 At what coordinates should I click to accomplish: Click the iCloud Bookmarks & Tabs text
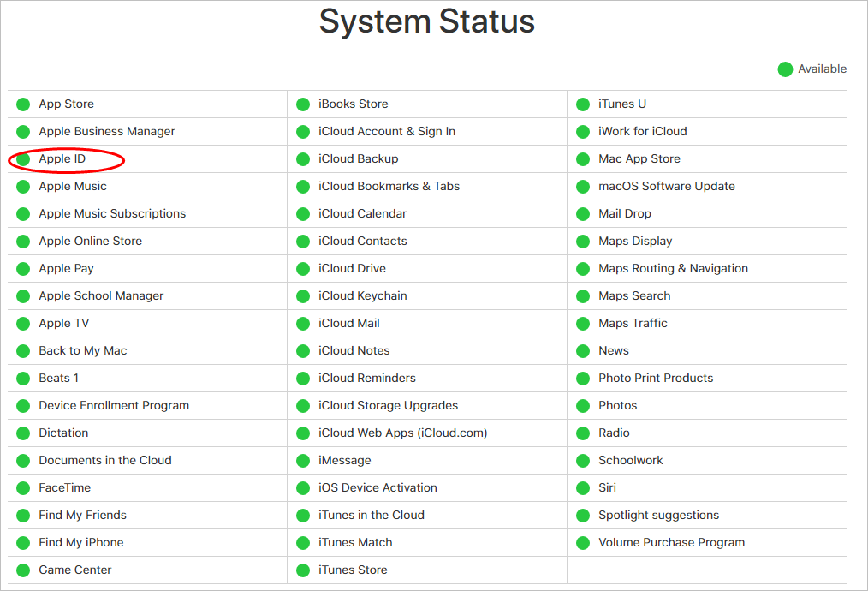click(x=389, y=186)
